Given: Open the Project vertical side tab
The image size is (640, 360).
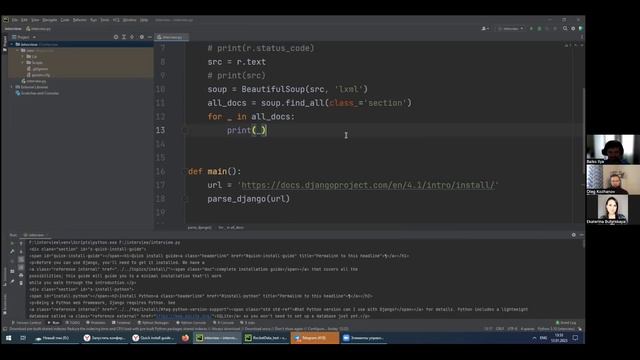Looking at the screenshot, I should tap(4, 44).
